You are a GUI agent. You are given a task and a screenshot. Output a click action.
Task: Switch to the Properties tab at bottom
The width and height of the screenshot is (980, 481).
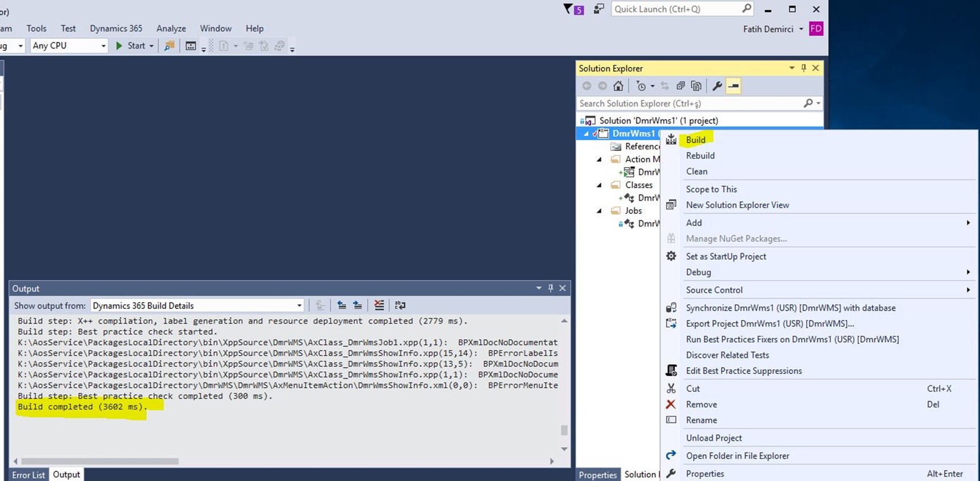[x=597, y=475]
